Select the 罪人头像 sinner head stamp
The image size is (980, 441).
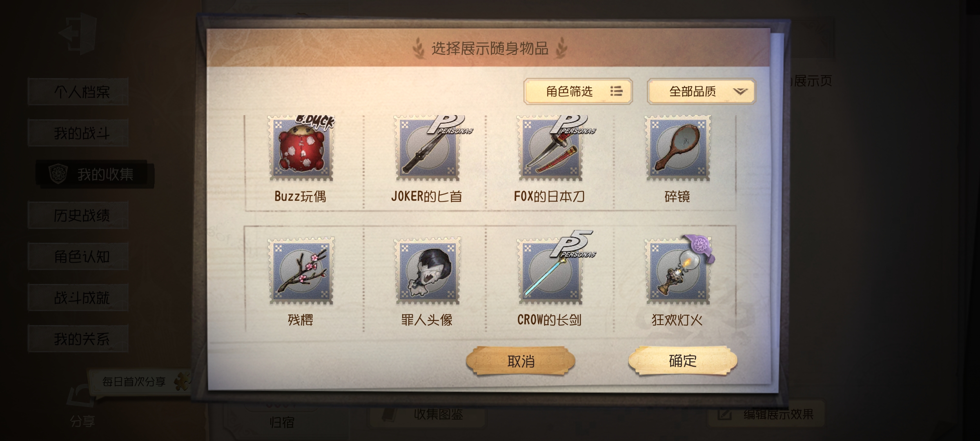427,271
